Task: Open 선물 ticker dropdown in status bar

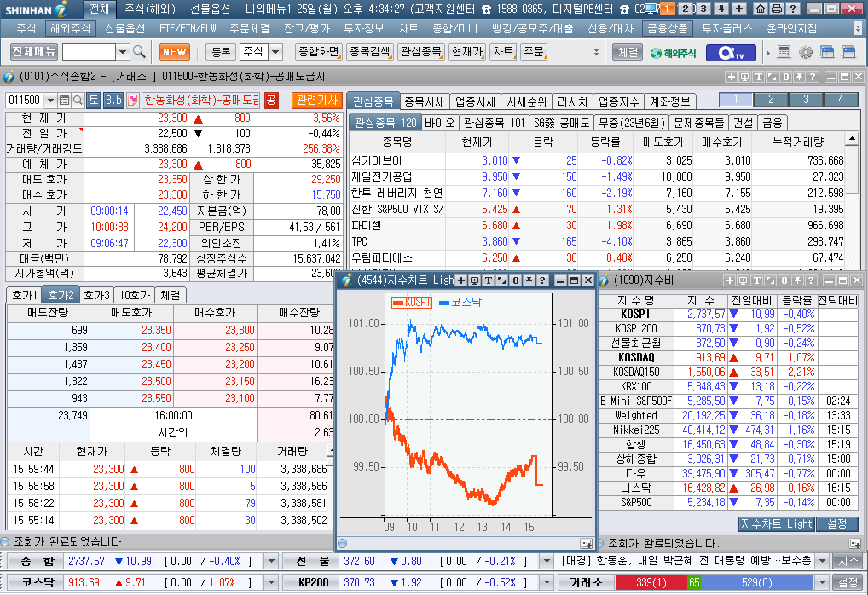Action: [x=547, y=561]
